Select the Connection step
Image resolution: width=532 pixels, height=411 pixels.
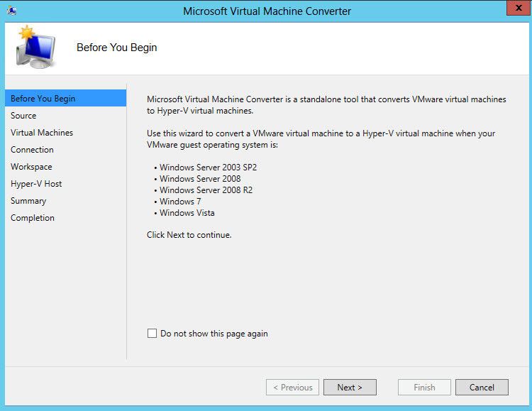(x=65, y=150)
